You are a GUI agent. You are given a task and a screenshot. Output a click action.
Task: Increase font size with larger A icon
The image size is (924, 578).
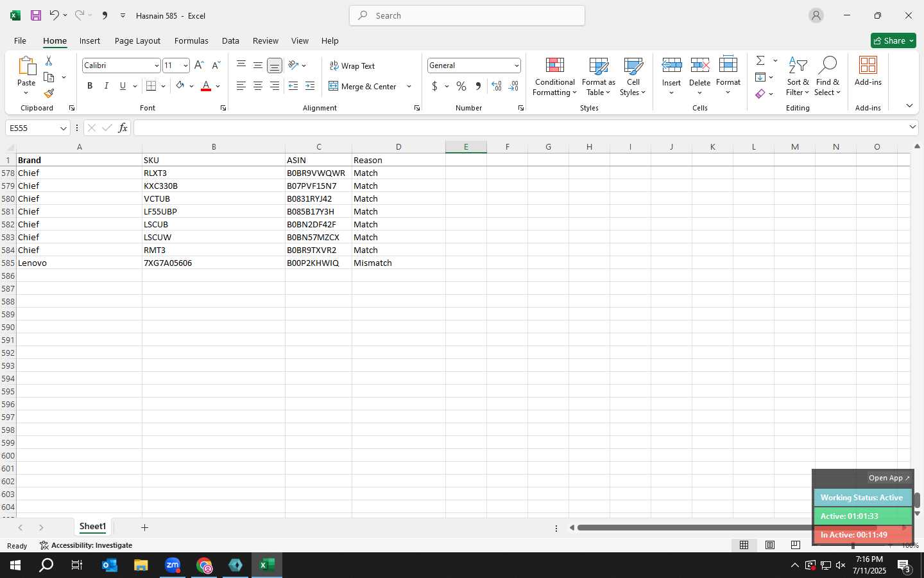pyautogui.click(x=199, y=66)
